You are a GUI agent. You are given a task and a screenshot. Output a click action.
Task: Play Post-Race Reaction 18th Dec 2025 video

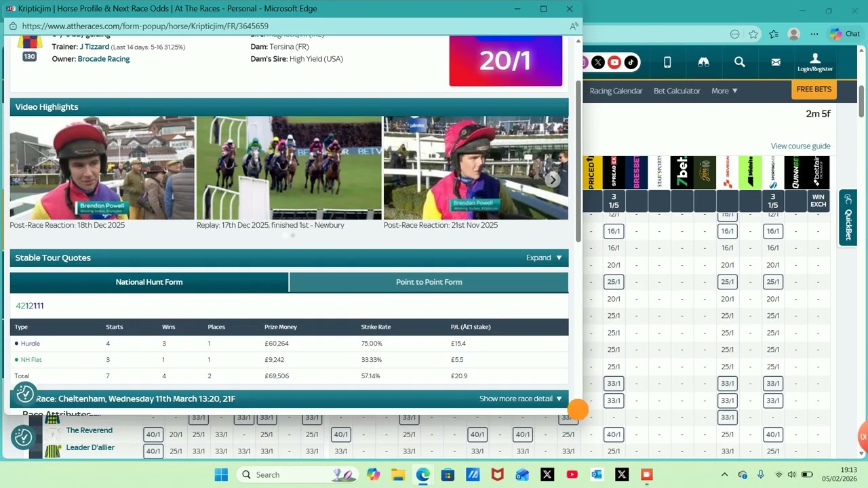tap(102, 168)
